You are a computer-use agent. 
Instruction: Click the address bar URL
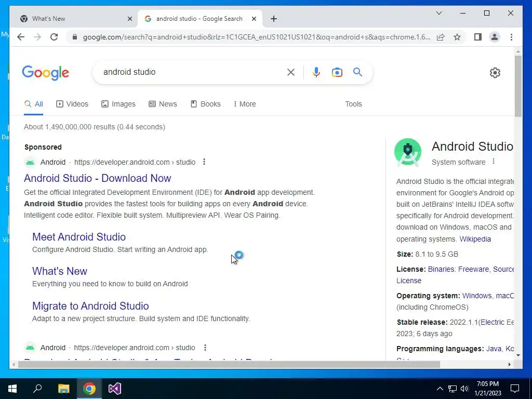[257, 37]
